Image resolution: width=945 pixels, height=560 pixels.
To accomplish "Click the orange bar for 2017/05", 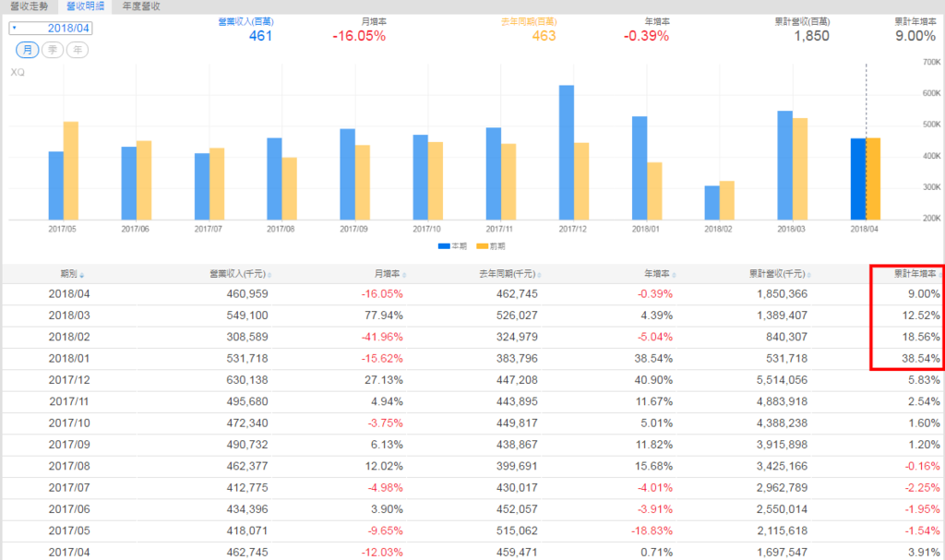I will [x=71, y=172].
